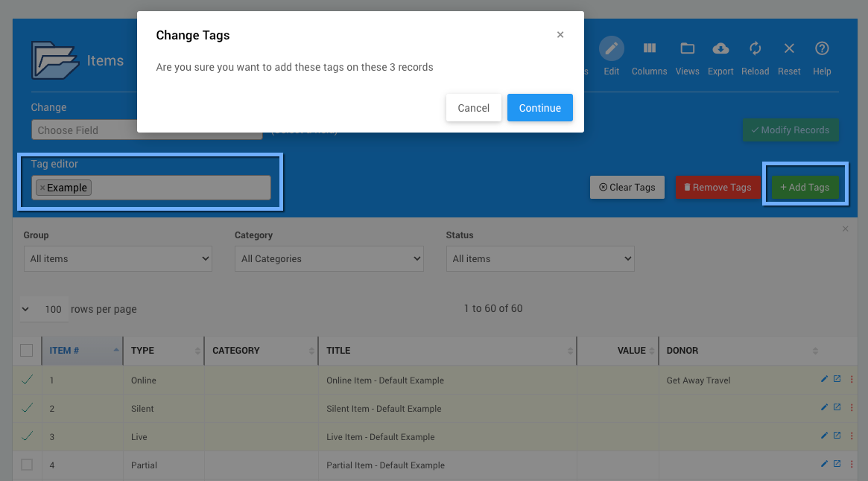Expand the Status dropdown
This screenshot has width=868, height=481.
click(539, 259)
